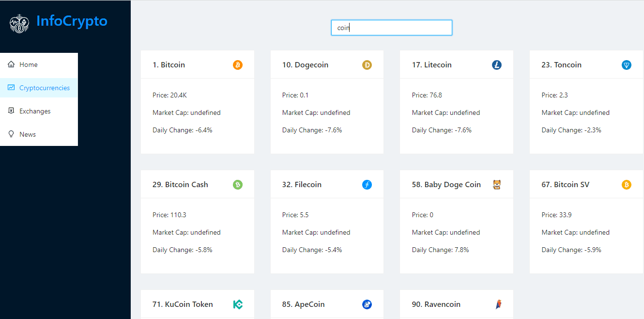
Task: Click the Filecoin logo icon
Action: click(x=367, y=185)
